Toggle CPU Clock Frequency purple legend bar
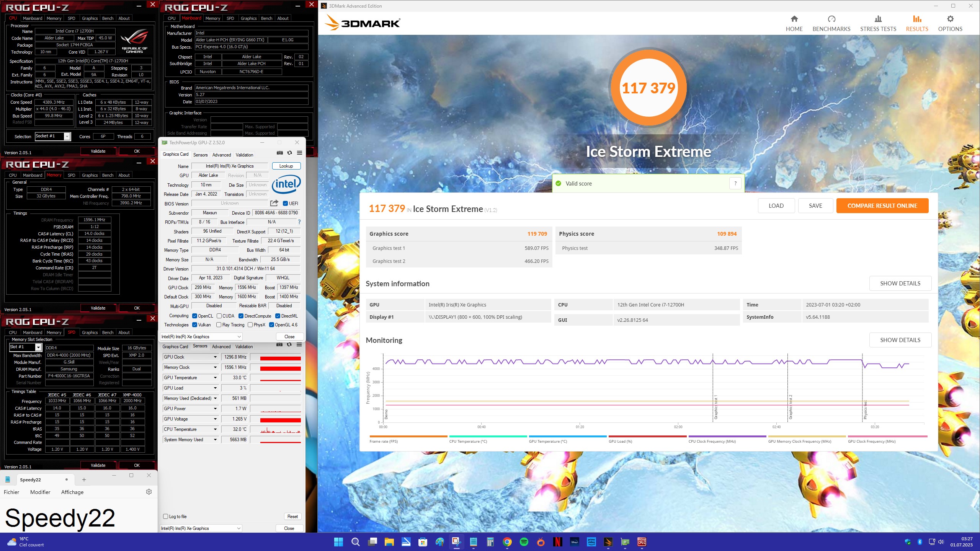 (727, 436)
